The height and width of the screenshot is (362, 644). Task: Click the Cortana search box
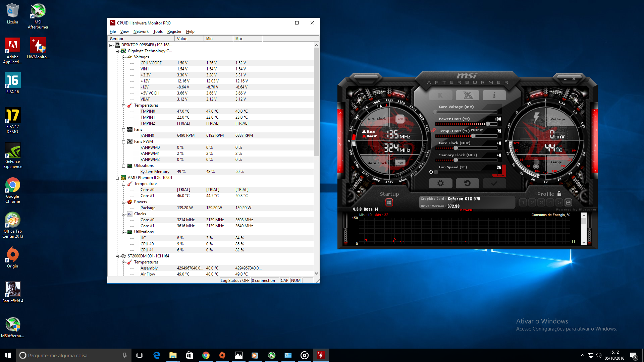coord(74,355)
